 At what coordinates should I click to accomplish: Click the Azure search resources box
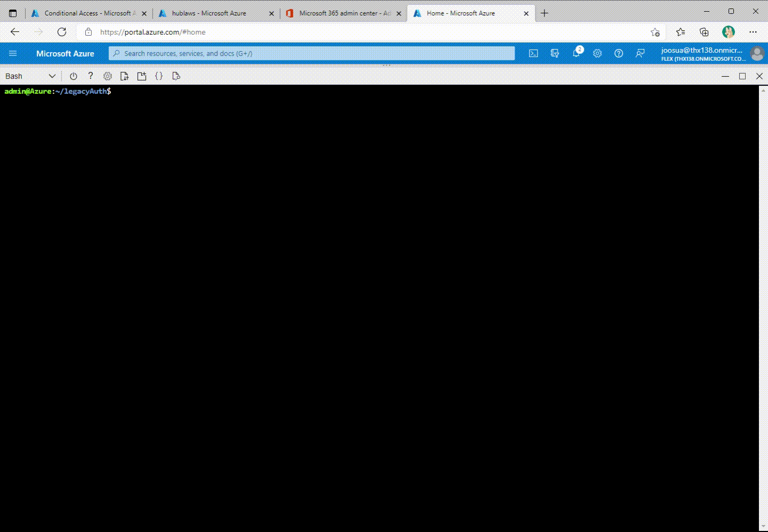[312, 53]
